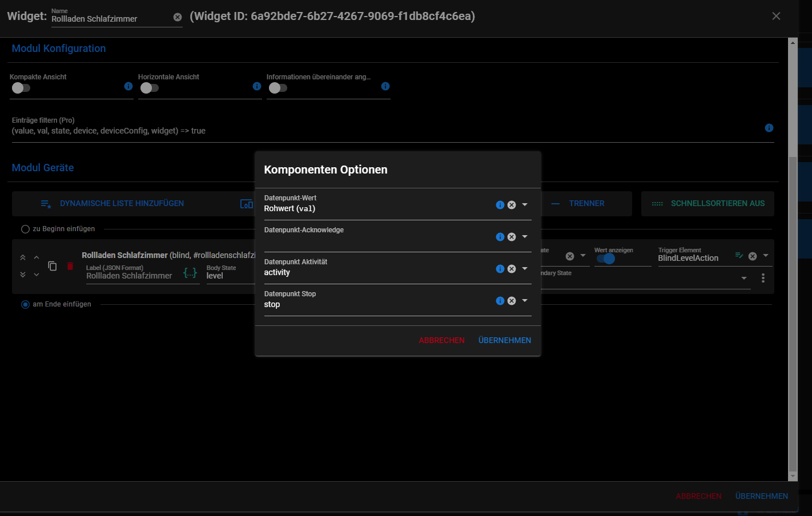Click Dynamische Liste hinzufügen button
This screenshot has height=516, width=812.
point(112,204)
